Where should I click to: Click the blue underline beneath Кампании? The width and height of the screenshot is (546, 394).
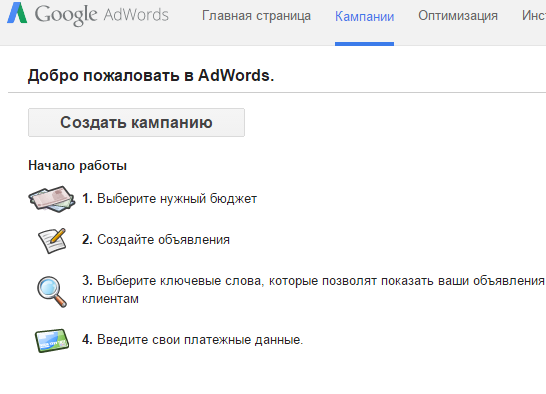[364, 44]
